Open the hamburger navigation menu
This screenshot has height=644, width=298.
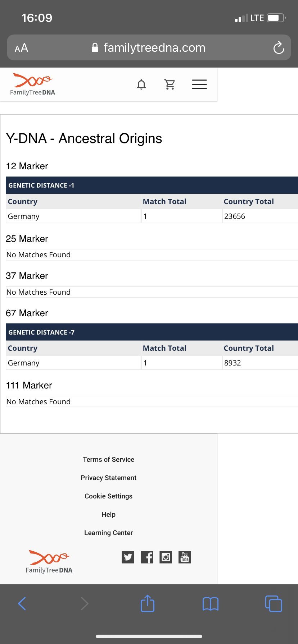pos(199,84)
